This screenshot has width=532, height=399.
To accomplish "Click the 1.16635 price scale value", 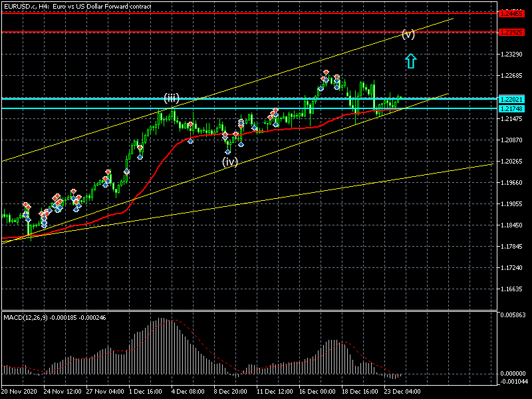I will click(512, 289).
